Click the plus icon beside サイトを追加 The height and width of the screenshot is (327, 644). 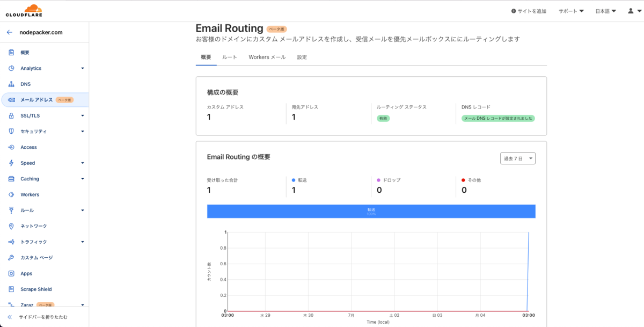point(514,11)
